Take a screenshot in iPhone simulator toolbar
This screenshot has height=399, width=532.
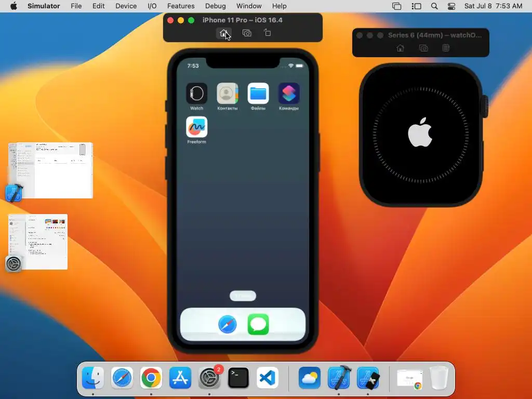[247, 33]
